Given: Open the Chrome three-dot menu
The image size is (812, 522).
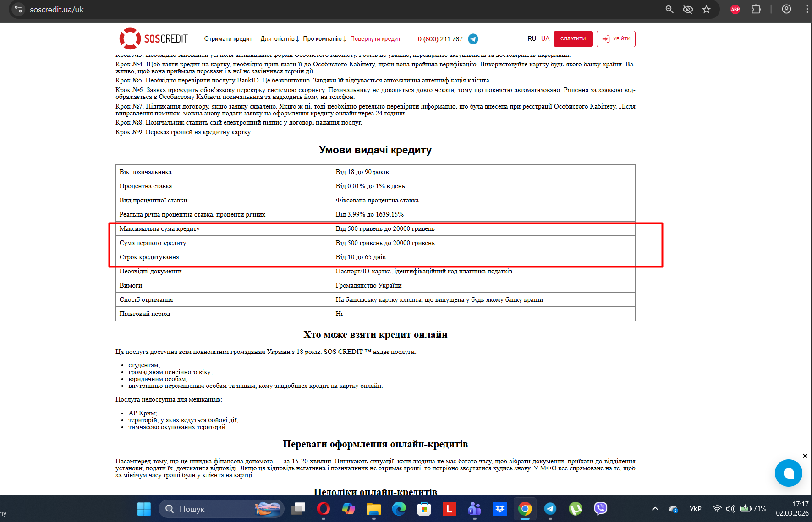Looking at the screenshot, I should click(807, 9).
